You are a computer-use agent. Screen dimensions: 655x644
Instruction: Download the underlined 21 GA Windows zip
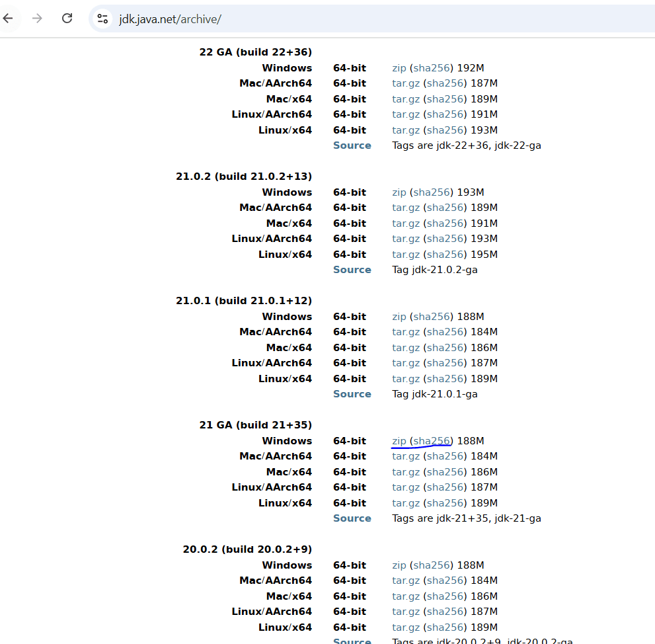399,441
